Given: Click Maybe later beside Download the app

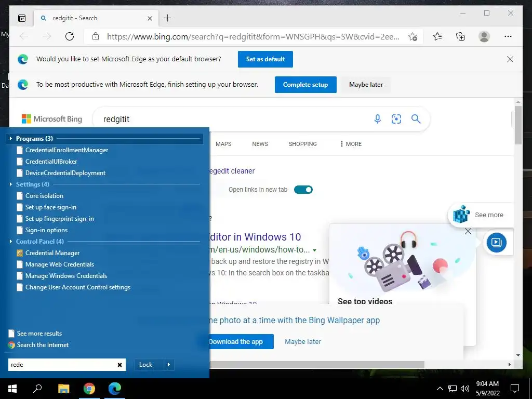Looking at the screenshot, I should pyautogui.click(x=303, y=341).
